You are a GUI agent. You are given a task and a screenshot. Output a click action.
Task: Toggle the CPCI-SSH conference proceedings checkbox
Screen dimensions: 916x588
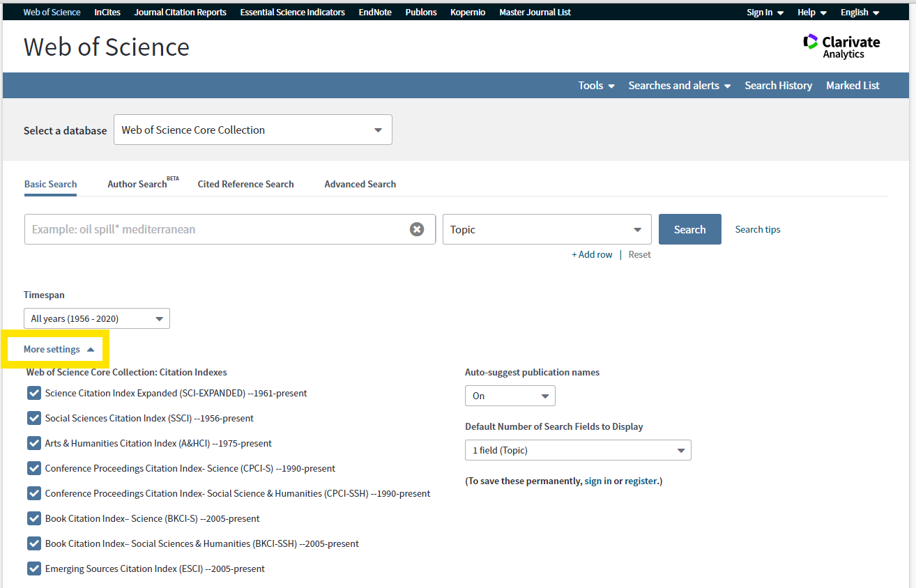(34, 493)
